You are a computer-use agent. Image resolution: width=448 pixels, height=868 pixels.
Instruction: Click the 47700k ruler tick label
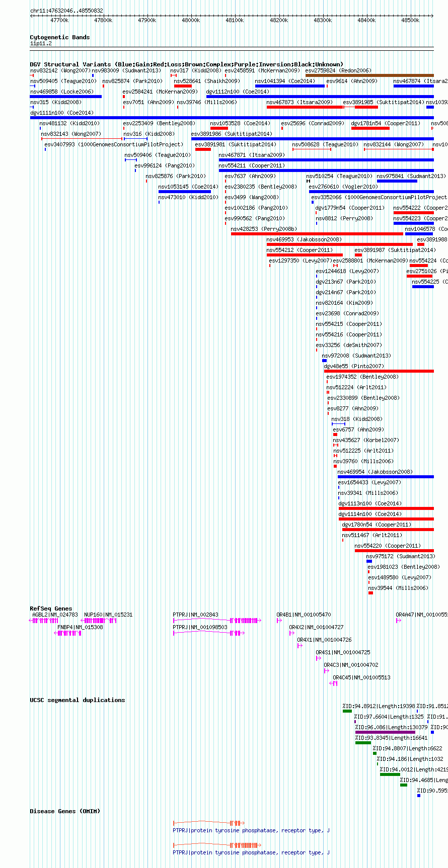[x=59, y=20]
